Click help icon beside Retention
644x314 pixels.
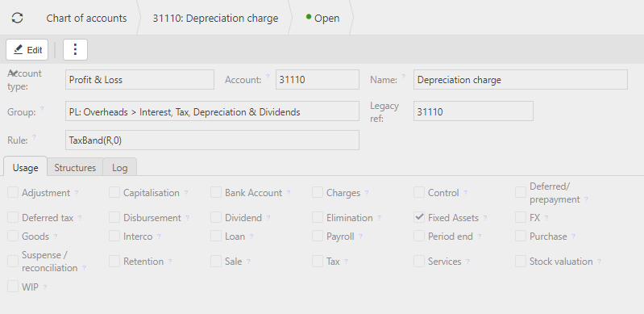[169, 262]
